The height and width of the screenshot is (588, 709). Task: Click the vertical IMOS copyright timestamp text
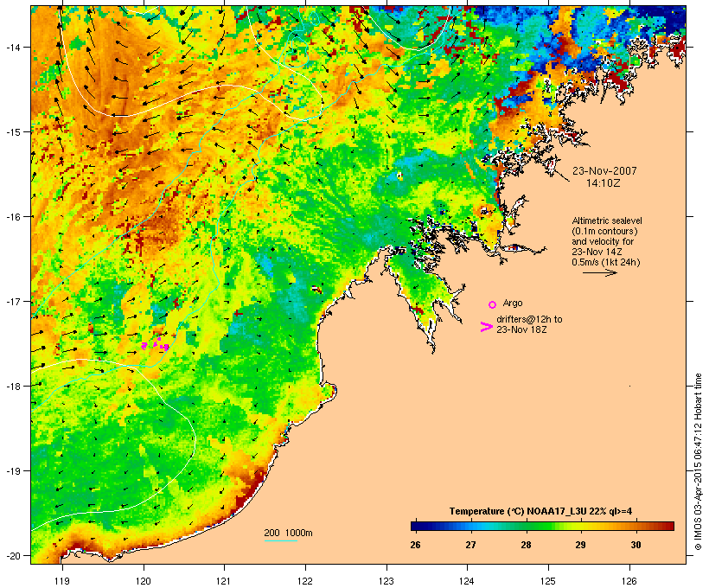click(698, 462)
